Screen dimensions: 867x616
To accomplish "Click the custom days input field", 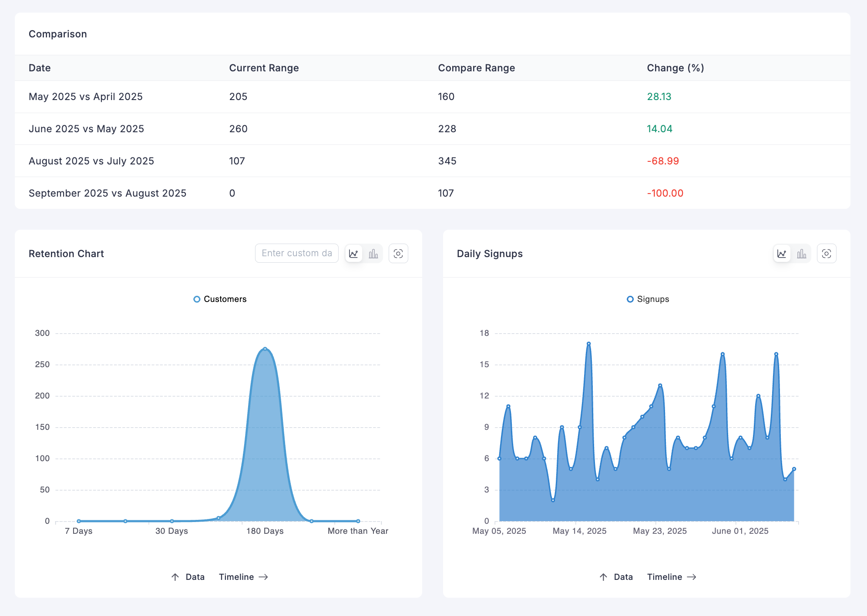I will click(297, 253).
